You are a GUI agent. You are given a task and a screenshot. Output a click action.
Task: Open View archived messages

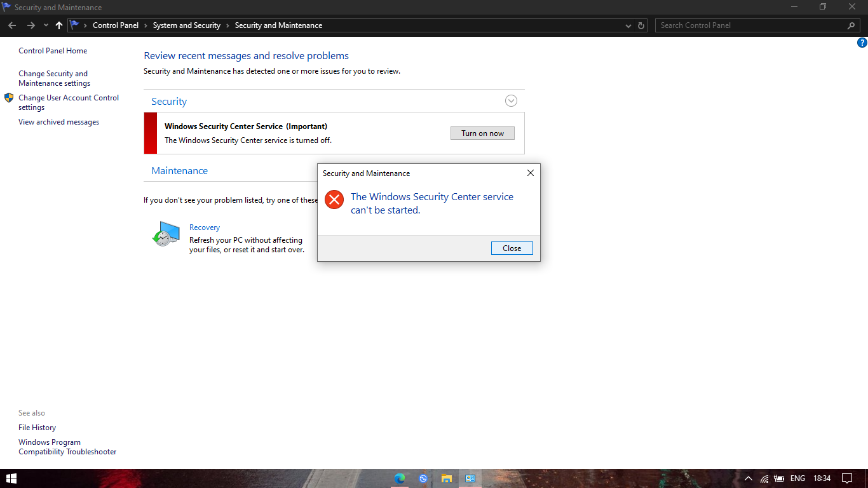(58, 121)
